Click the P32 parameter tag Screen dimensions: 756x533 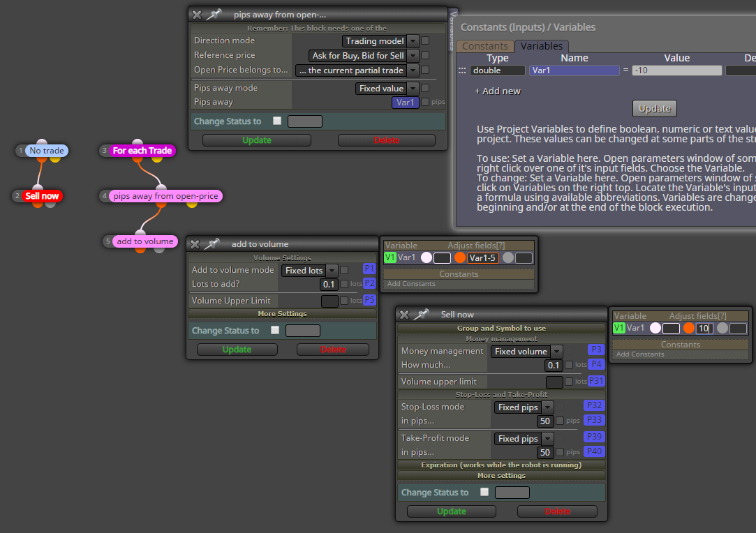594,405
